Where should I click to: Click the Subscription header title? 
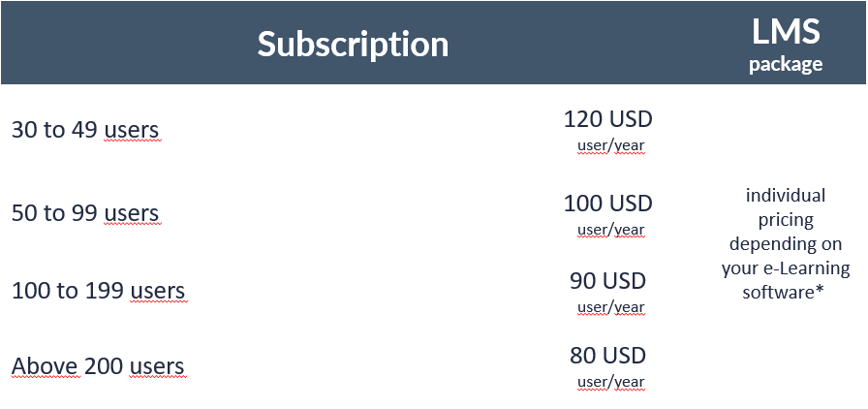(353, 44)
